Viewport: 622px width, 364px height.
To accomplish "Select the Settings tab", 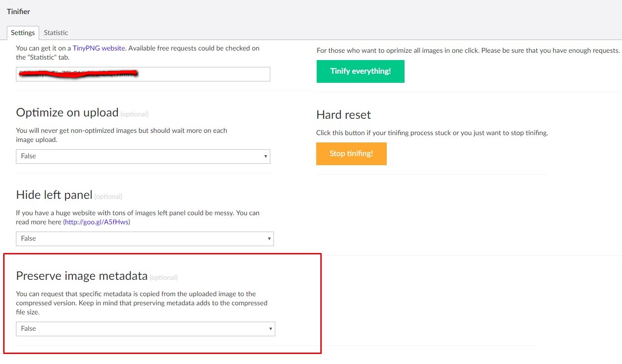I will 23,33.
